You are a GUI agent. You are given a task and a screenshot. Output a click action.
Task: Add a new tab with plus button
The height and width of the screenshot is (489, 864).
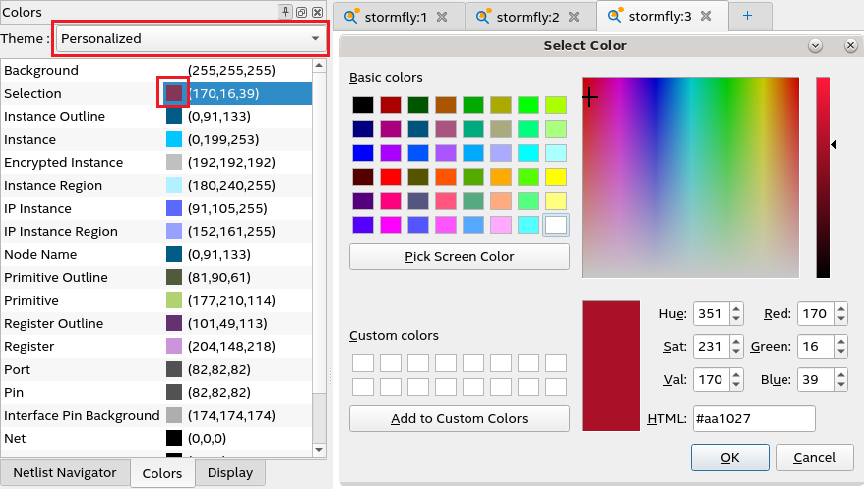[748, 16]
